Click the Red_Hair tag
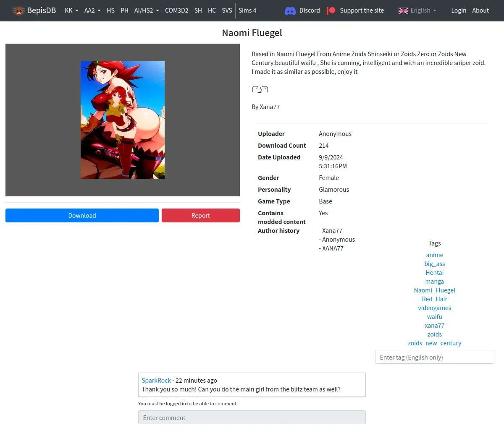Image resolution: width=504 pixels, height=433 pixels. pyautogui.click(x=434, y=299)
